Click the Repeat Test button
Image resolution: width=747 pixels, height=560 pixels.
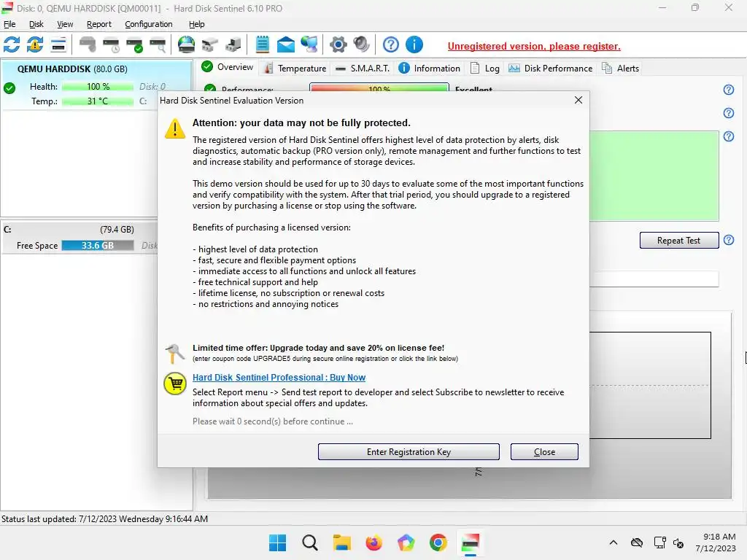(679, 241)
